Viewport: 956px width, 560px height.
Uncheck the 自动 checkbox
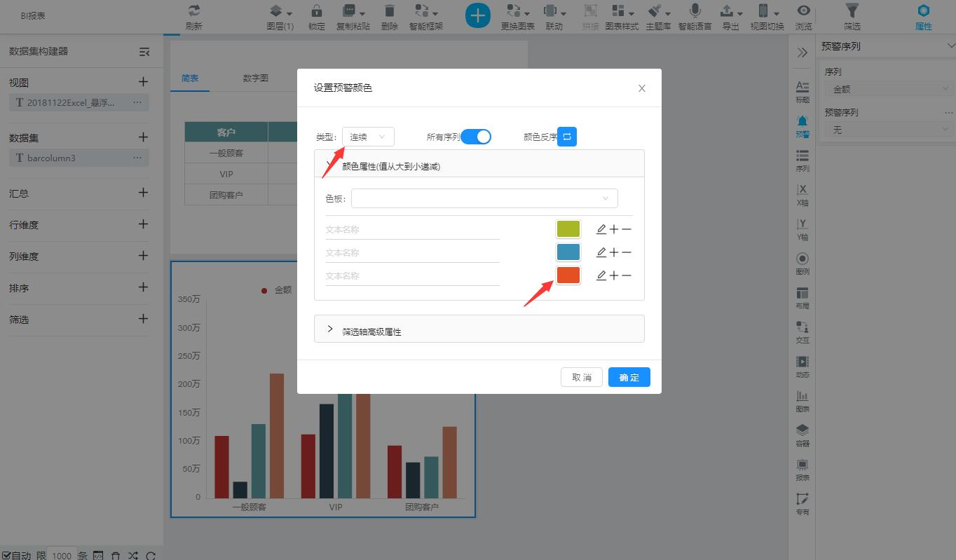(x=7, y=555)
